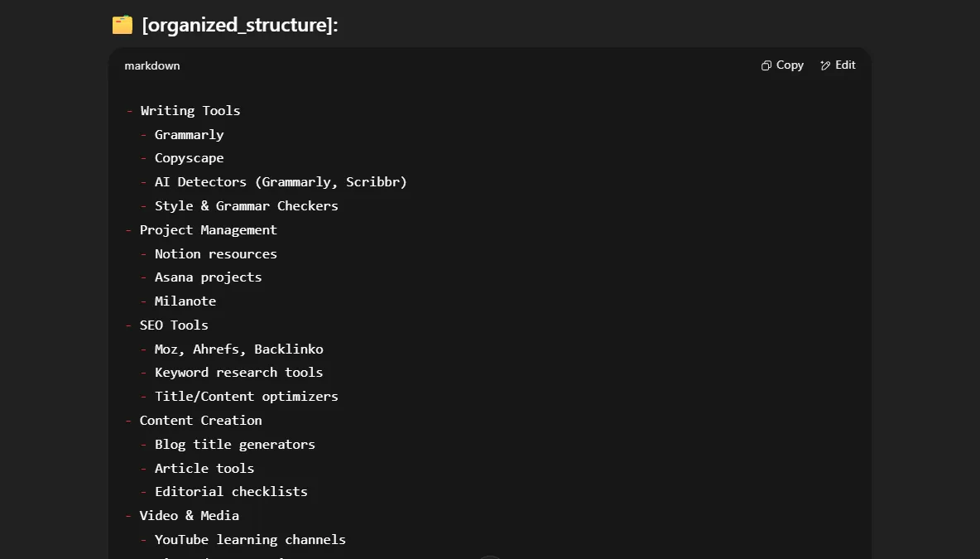Click the markdown language label
980x559 pixels.
(151, 65)
